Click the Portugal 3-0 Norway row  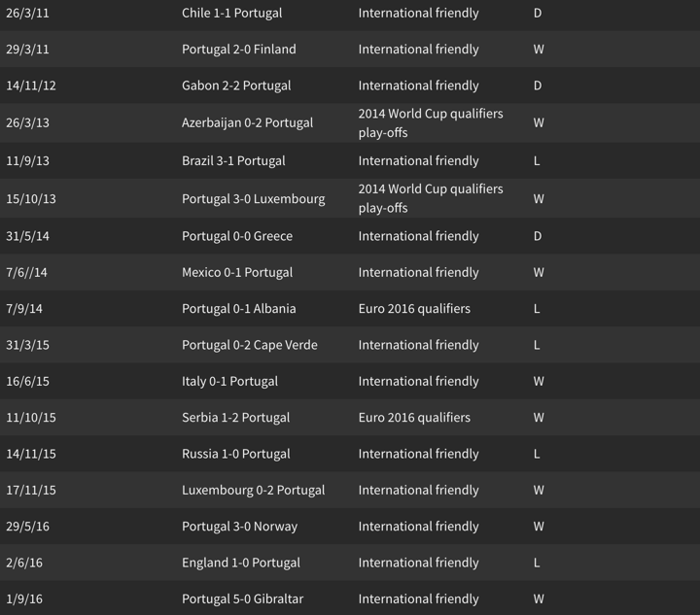[239, 527]
